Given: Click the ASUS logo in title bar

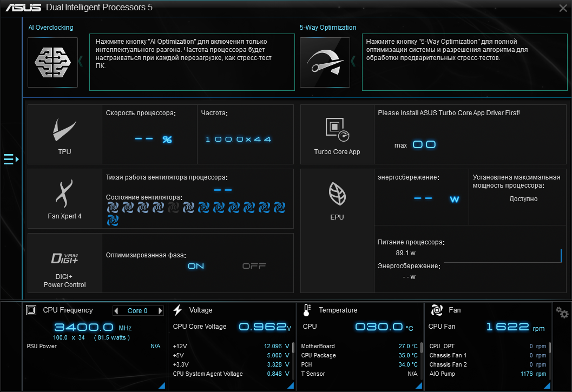Looking at the screenshot, I should 23,7.
